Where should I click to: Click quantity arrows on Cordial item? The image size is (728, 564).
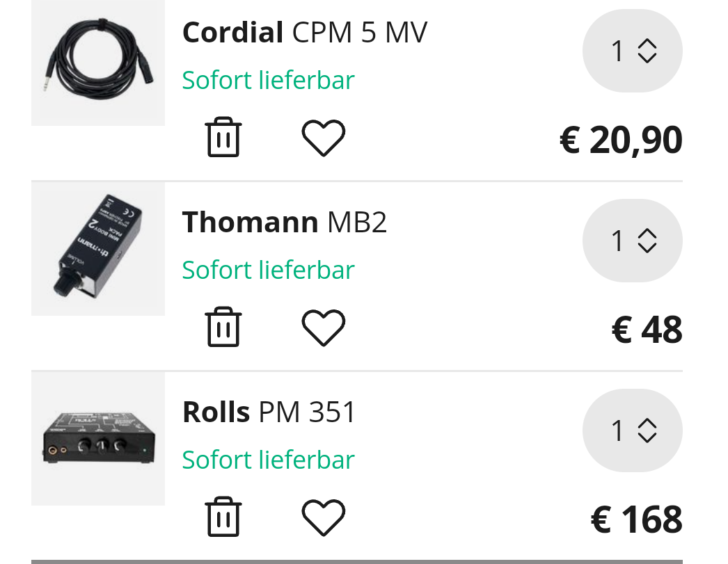pyautogui.click(x=647, y=51)
